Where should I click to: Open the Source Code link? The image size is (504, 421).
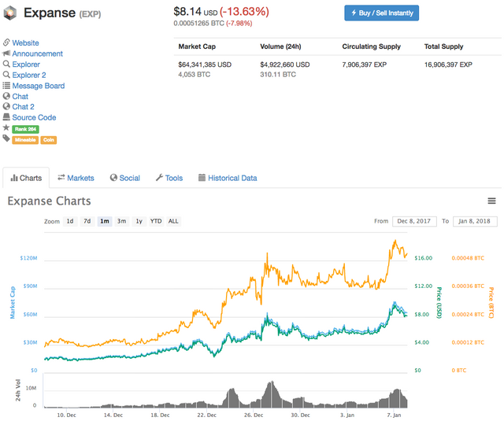34,117
